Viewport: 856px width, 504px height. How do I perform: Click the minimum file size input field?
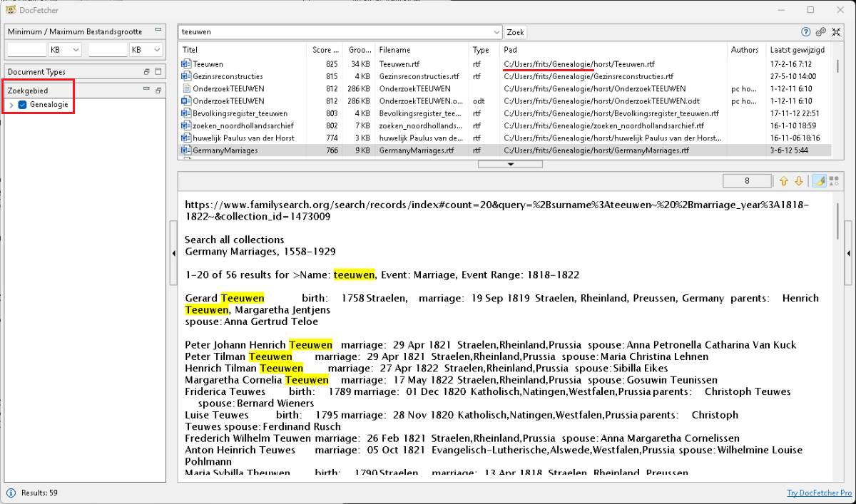pos(26,50)
